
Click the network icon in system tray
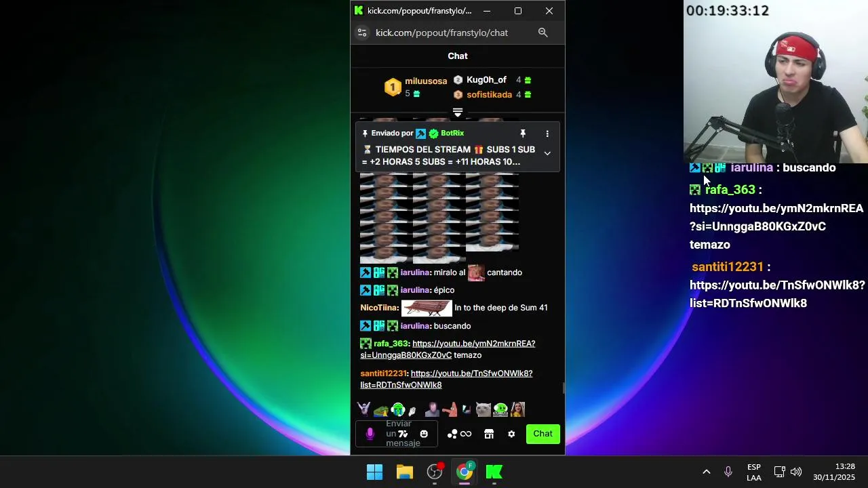tap(780, 472)
